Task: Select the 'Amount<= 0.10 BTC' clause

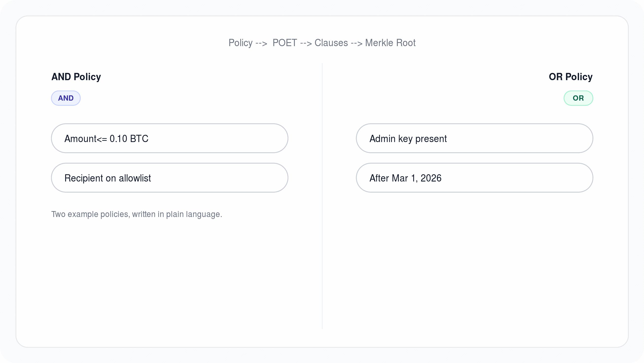Action: point(170,138)
